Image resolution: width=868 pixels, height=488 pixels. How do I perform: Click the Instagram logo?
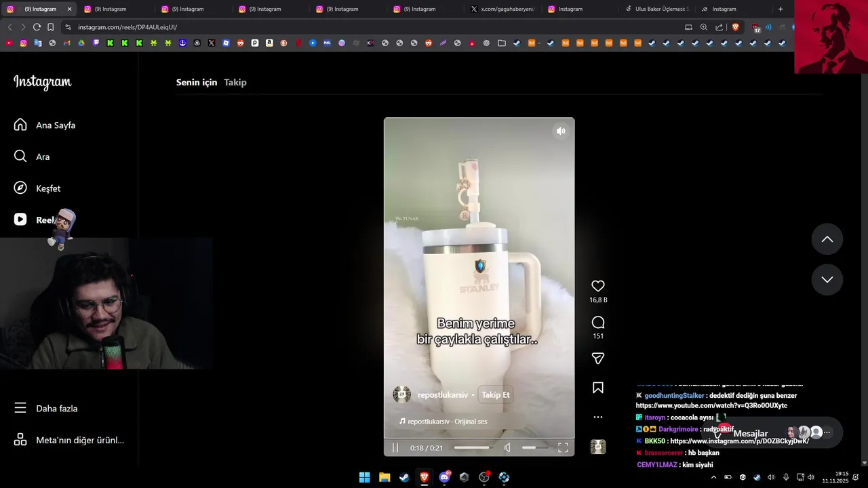pyautogui.click(x=42, y=82)
